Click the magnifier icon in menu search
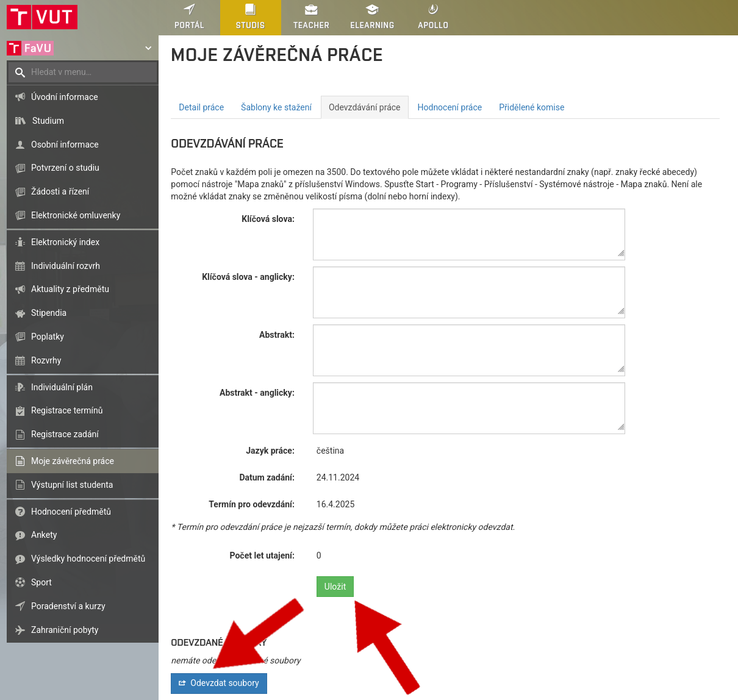 pos(20,72)
